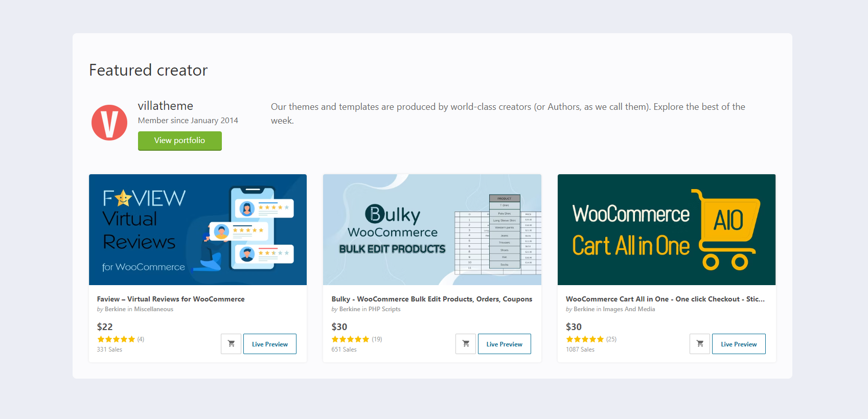Click Berkine author link under Cart All in One
The width and height of the screenshot is (868, 419).
584,309
